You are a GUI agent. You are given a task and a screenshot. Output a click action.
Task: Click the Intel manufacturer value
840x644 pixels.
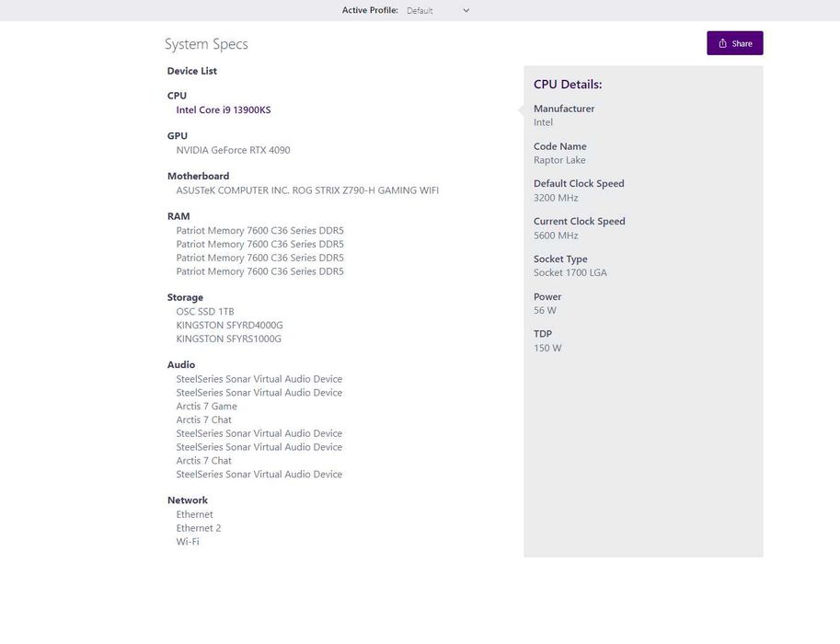543,122
